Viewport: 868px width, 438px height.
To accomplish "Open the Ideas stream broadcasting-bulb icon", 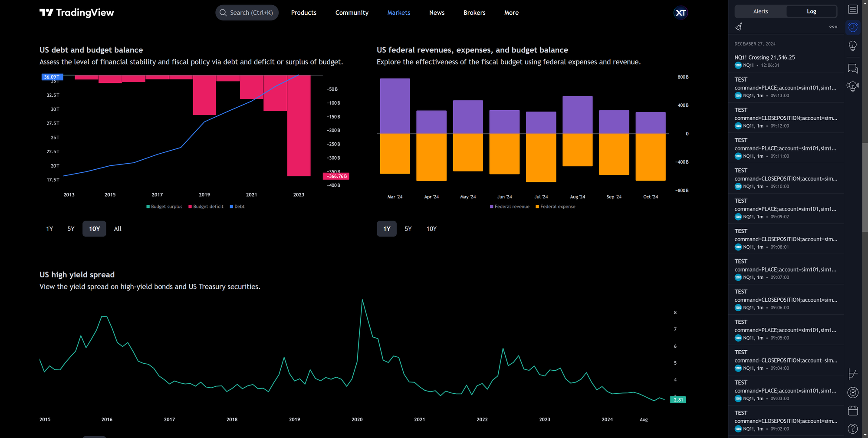I will tap(853, 86).
